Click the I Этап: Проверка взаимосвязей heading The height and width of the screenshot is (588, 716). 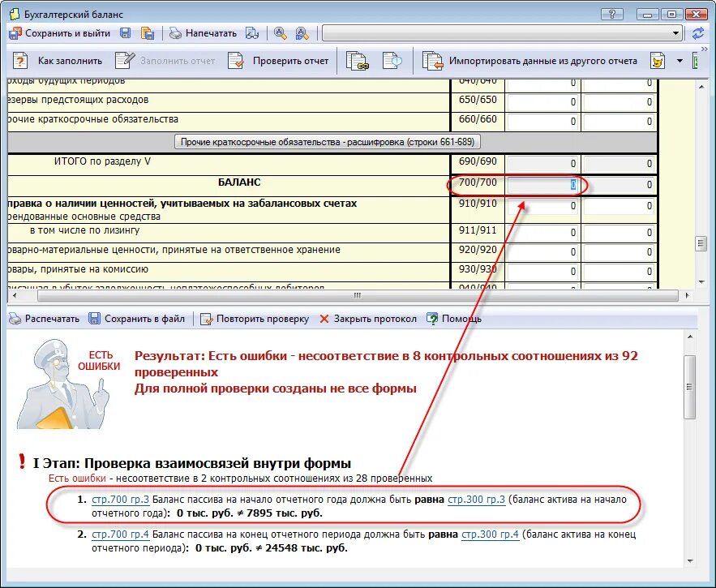tap(192, 463)
